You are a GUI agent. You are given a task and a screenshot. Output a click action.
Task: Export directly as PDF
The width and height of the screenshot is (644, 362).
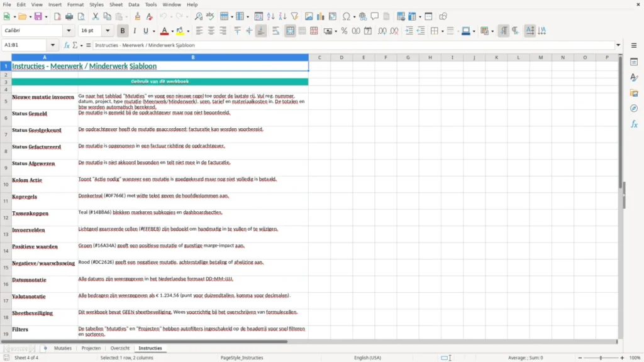point(57,16)
